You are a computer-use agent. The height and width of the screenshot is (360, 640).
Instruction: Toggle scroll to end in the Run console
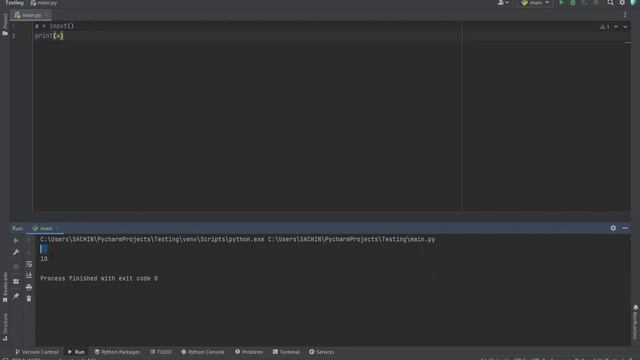point(29,276)
